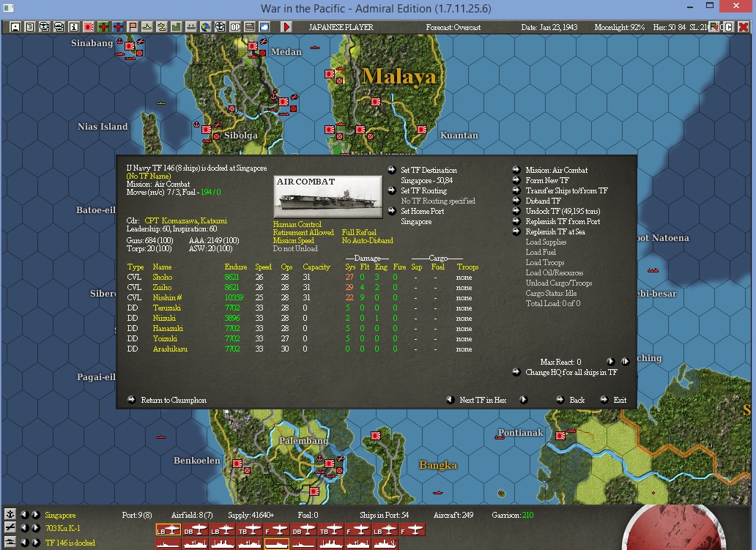Open ship Shoho details

click(163, 277)
